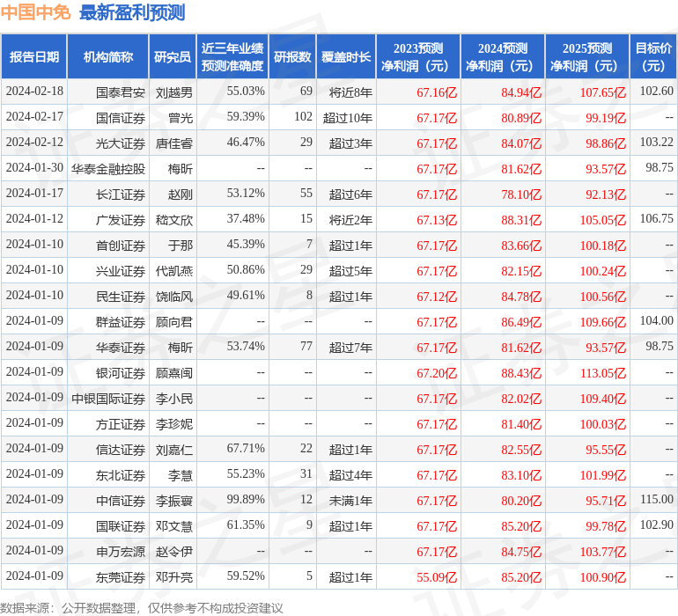Click the 近三年业绩预测准确度 column header
Viewport: 678px width, 616px height.
pyautogui.click(x=232, y=57)
